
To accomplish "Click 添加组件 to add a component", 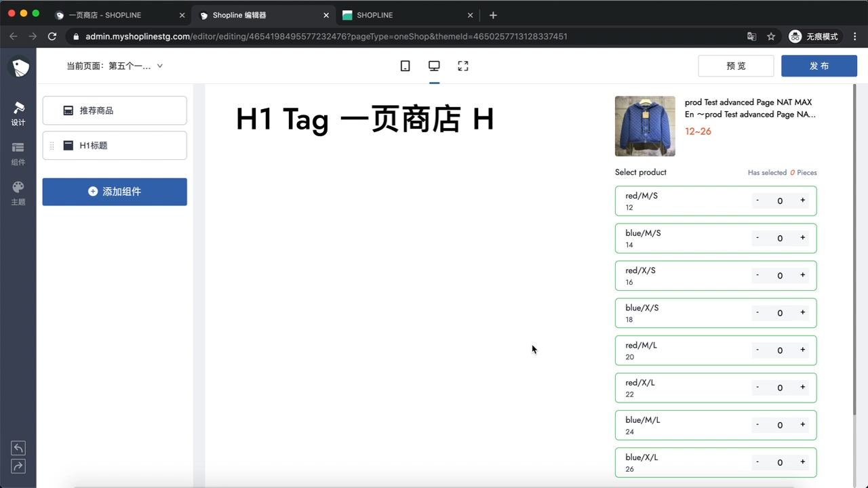I will [114, 192].
